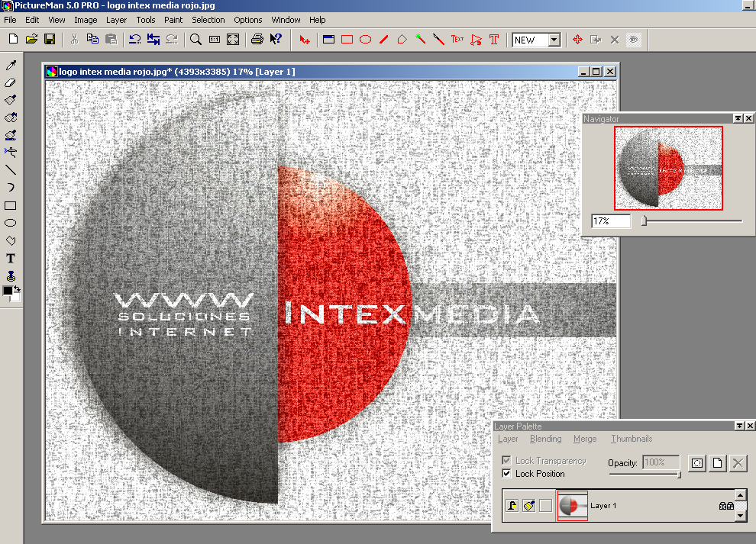The image size is (756, 544).
Task: Select the magic wand selection tool
Action: [421, 40]
